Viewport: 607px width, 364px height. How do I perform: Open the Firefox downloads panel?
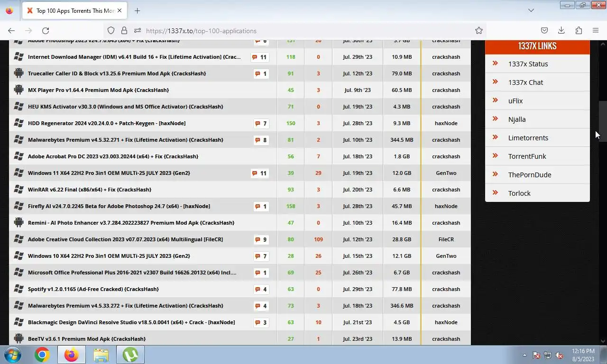561,30
